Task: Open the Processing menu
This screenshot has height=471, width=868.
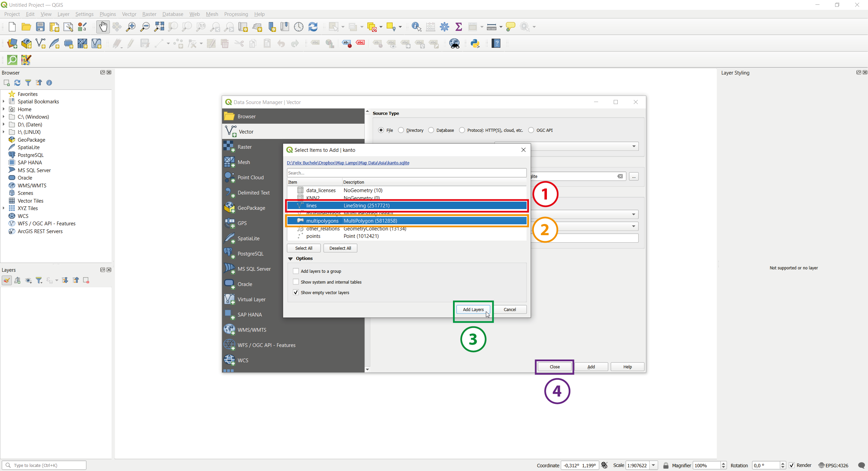Action: pos(236,14)
